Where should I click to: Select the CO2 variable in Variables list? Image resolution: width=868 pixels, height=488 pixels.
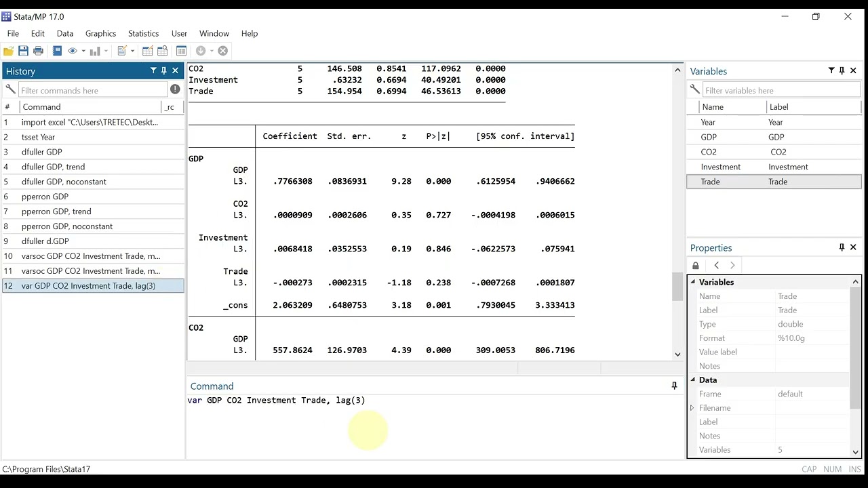click(x=774, y=152)
